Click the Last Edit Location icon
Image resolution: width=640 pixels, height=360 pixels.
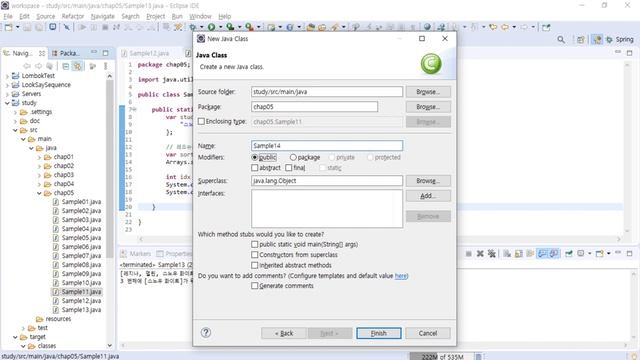point(493,27)
